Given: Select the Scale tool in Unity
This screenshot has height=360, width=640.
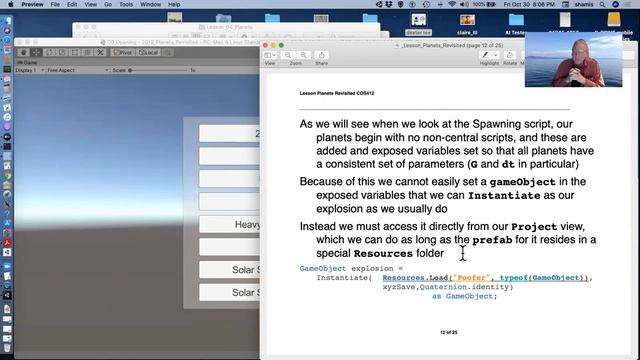Looking at the screenshot, I should point(62,53).
